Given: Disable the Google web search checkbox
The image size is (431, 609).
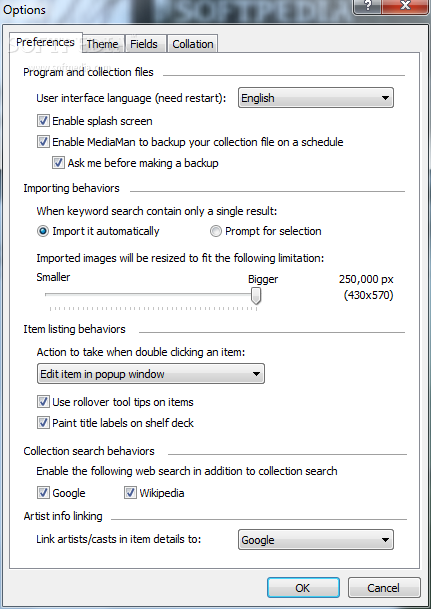Looking at the screenshot, I should pos(43,492).
